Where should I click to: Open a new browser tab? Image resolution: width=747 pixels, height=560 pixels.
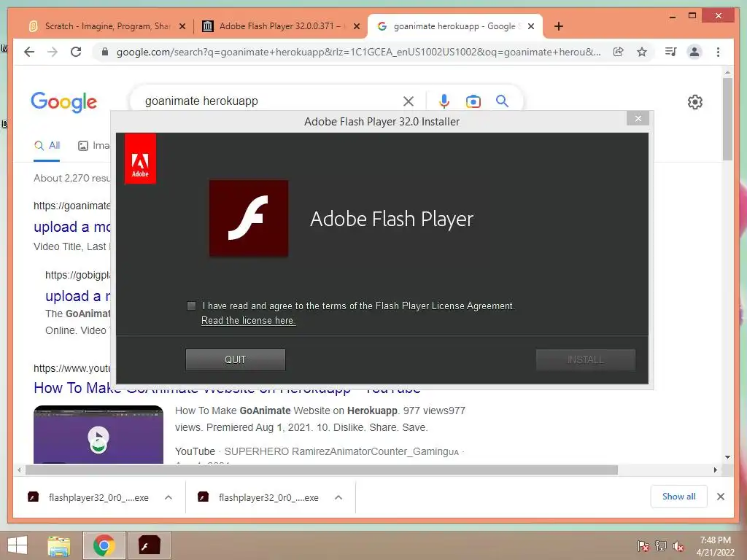[x=559, y=26]
